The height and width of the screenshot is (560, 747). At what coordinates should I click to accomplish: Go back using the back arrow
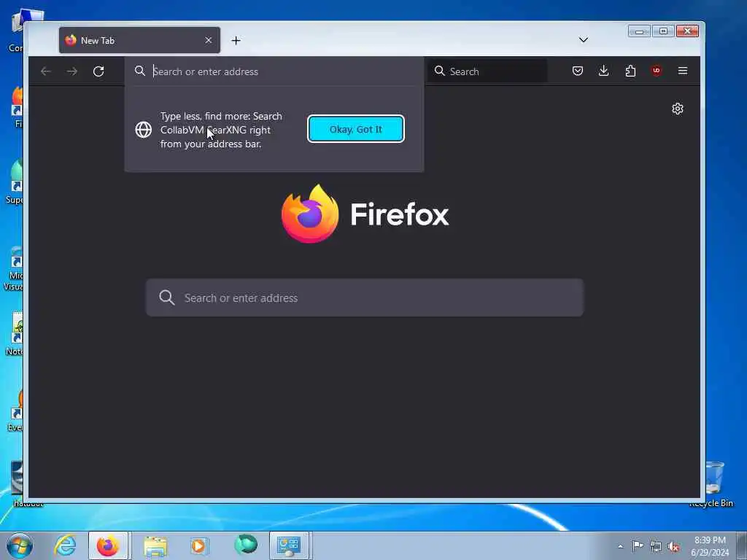coord(46,71)
